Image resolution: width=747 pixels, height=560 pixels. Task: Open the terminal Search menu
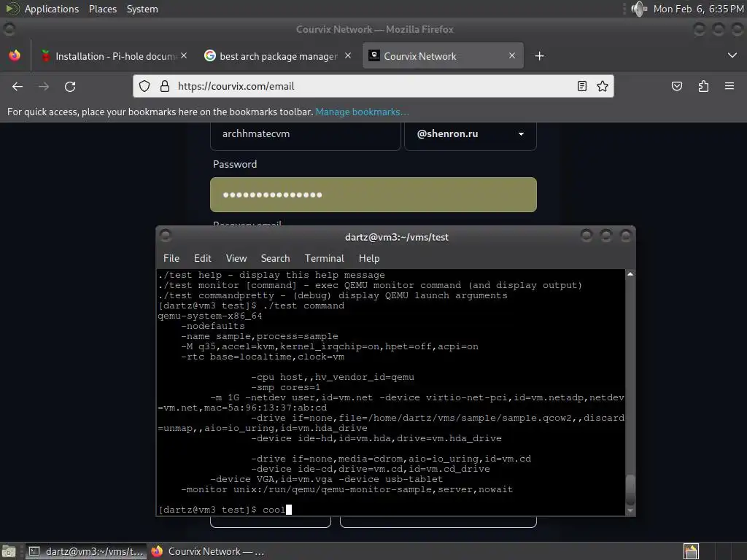(275, 258)
